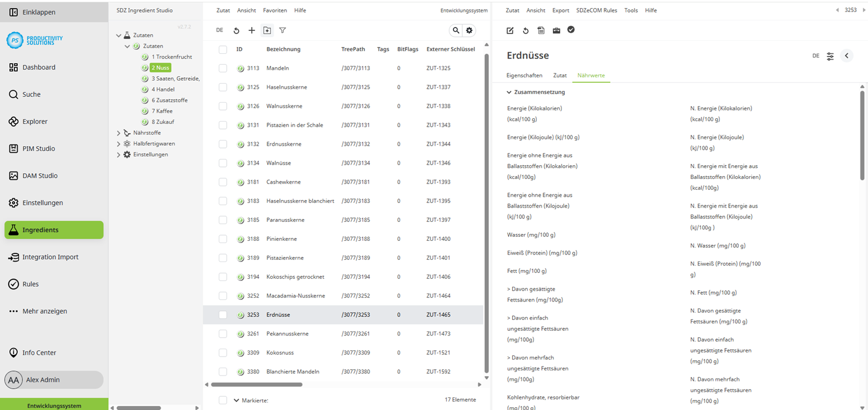Screen dimensions: 868x410
Task: Expand the Halbfertigwaren tree node
Action: click(x=118, y=143)
